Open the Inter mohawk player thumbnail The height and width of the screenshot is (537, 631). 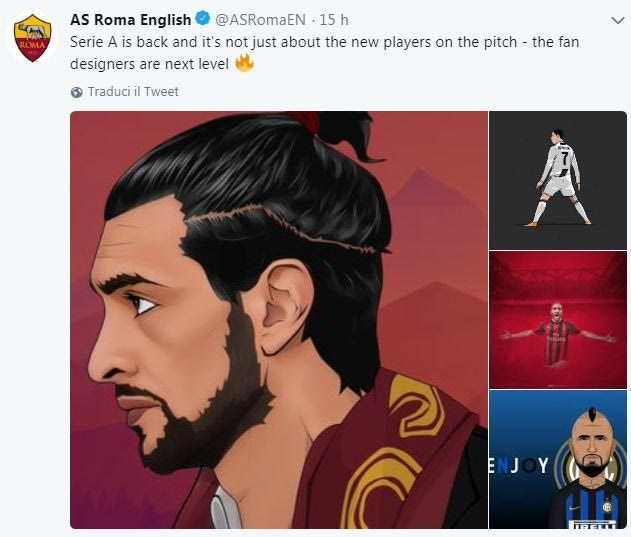click(558, 460)
